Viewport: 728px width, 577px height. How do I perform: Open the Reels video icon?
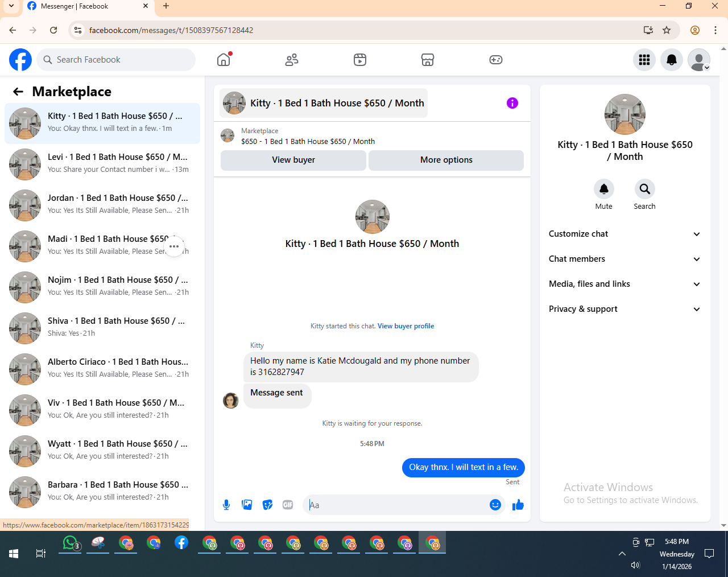tap(360, 59)
